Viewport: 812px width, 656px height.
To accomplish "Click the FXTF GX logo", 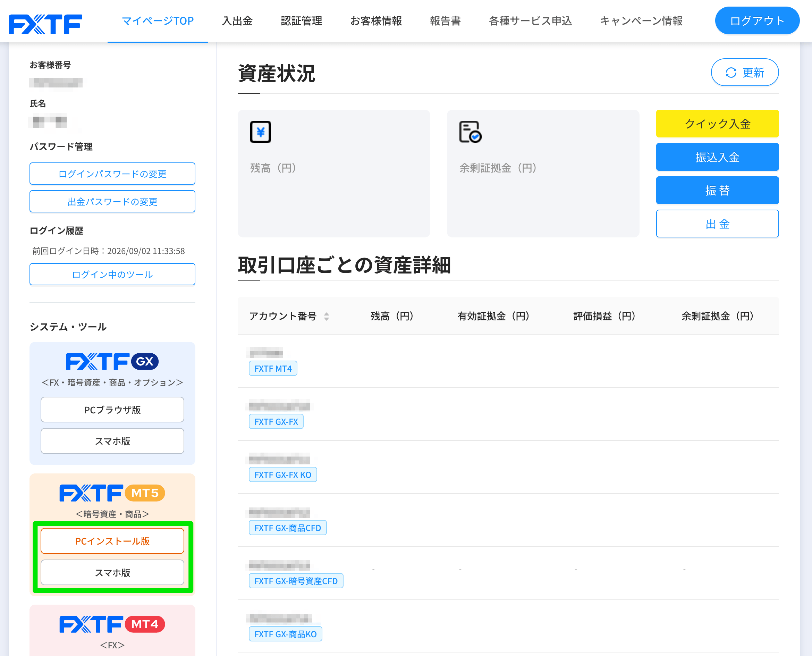I will point(112,361).
